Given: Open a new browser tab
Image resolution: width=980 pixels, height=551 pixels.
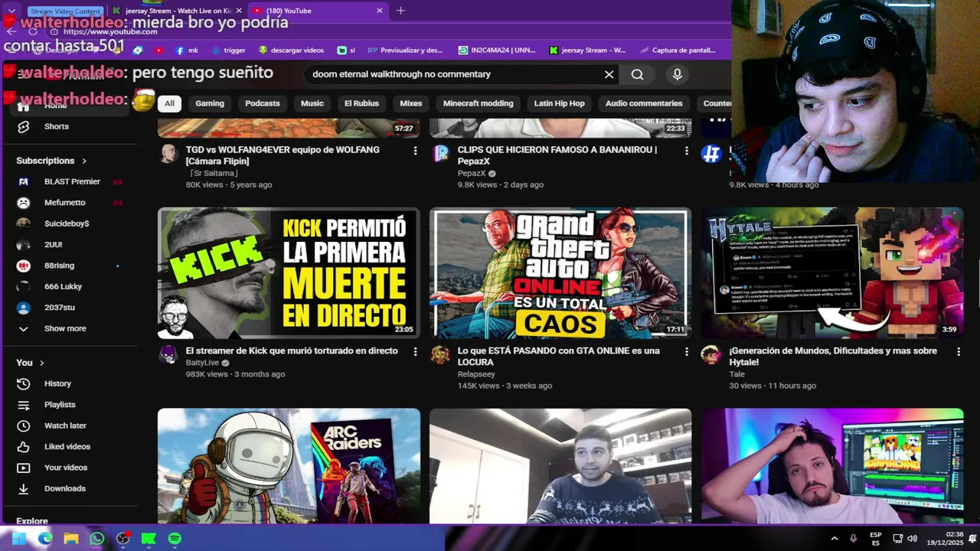Looking at the screenshot, I should (400, 11).
